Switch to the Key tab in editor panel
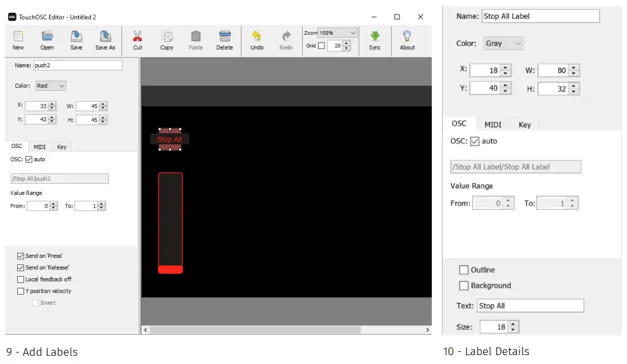 click(x=62, y=147)
